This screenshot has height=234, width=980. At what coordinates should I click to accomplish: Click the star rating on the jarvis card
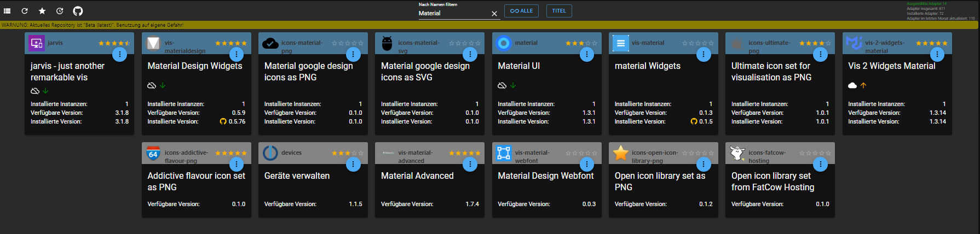coord(114,43)
